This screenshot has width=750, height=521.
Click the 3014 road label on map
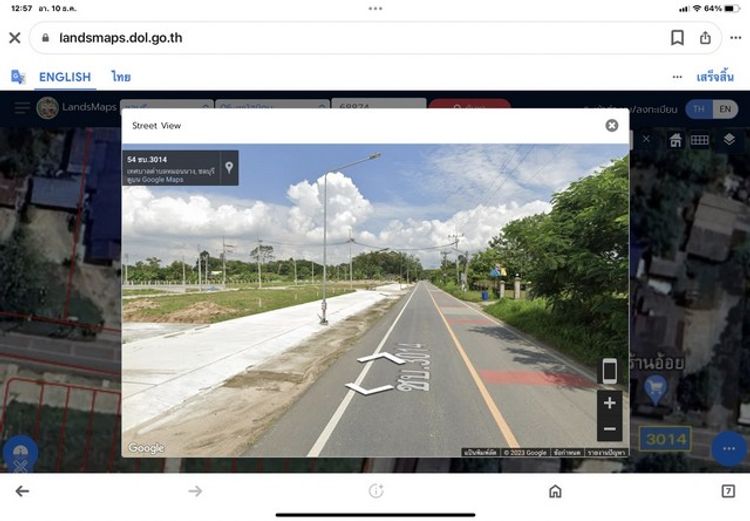click(x=665, y=439)
